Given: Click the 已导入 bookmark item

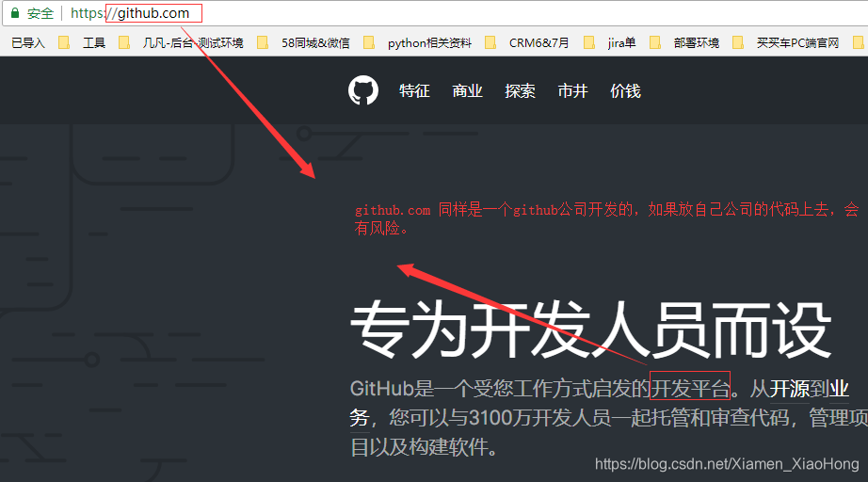Looking at the screenshot, I should click(27, 42).
